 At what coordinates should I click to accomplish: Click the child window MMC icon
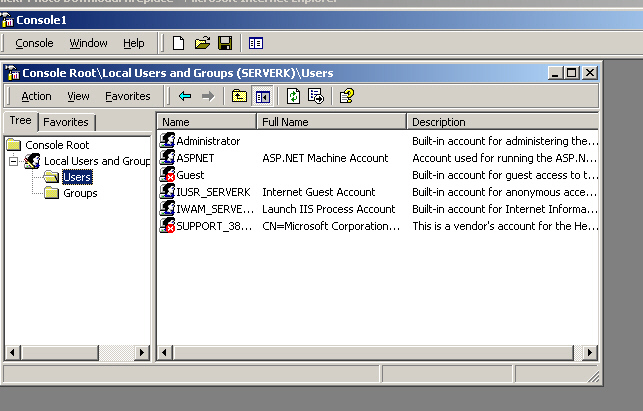click(13, 73)
